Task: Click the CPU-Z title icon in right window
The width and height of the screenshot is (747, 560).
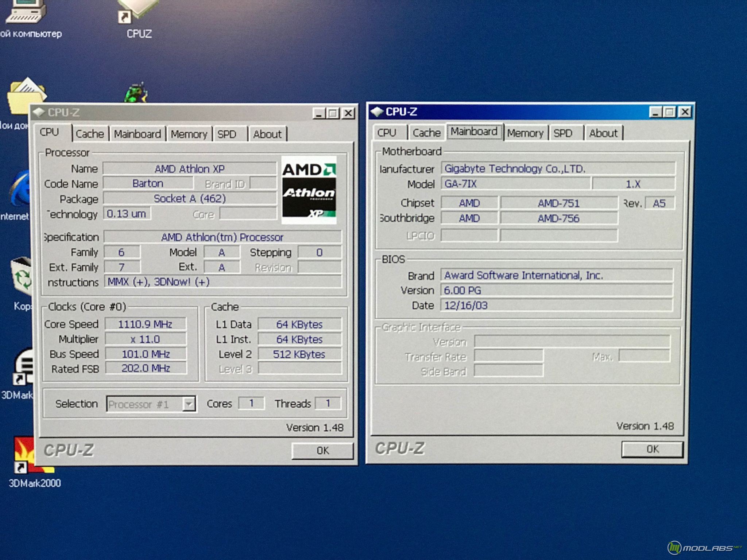Action: click(x=377, y=112)
